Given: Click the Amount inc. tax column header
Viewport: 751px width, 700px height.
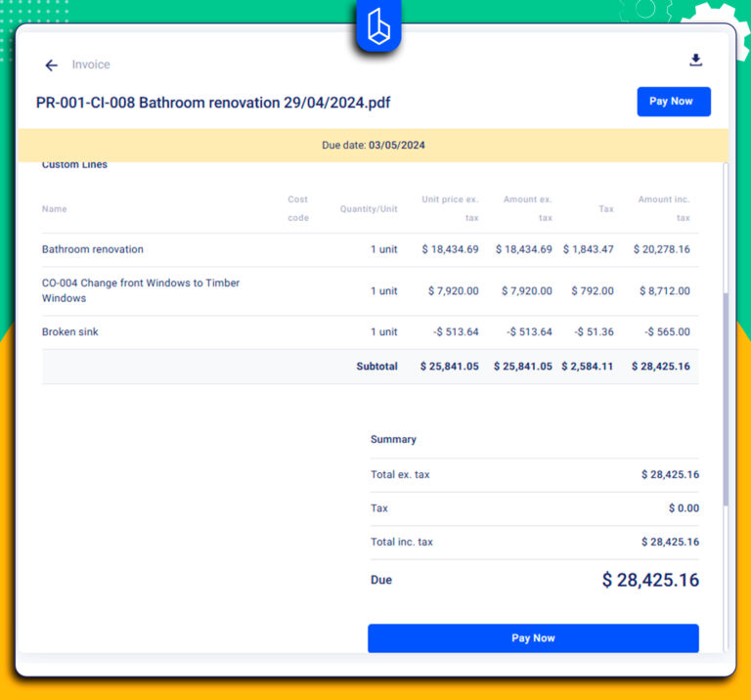Looking at the screenshot, I should (664, 208).
